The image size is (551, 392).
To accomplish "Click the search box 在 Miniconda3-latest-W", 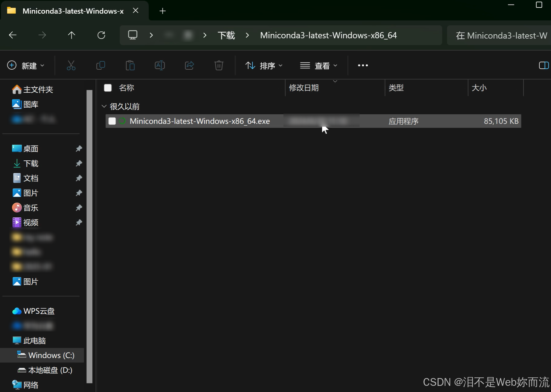I will click(x=499, y=35).
